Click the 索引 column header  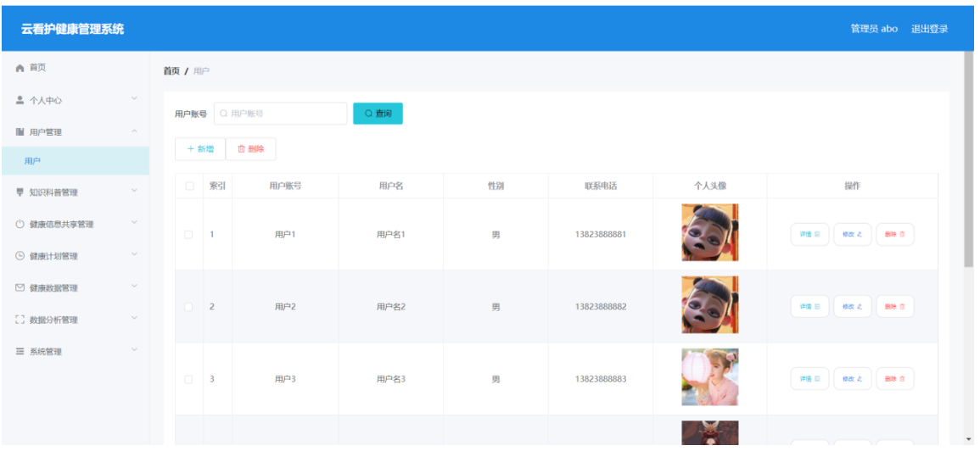217,187
